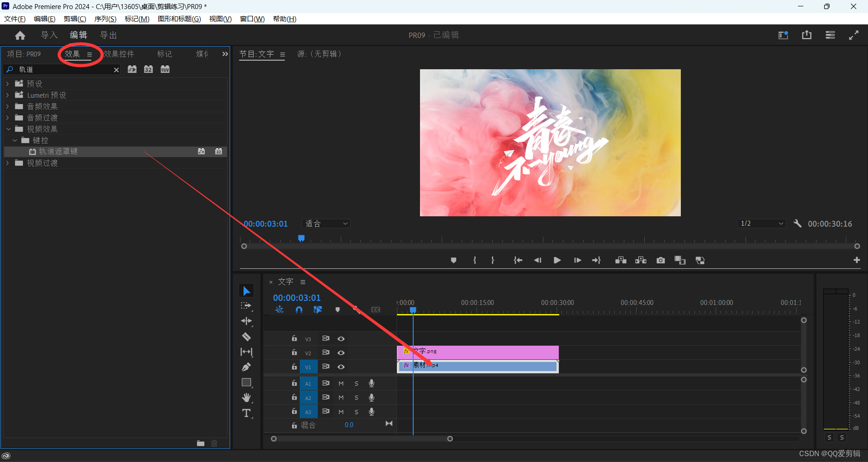Expand the Lumetri 预设 folder
The image size is (868, 462).
[x=7, y=95]
